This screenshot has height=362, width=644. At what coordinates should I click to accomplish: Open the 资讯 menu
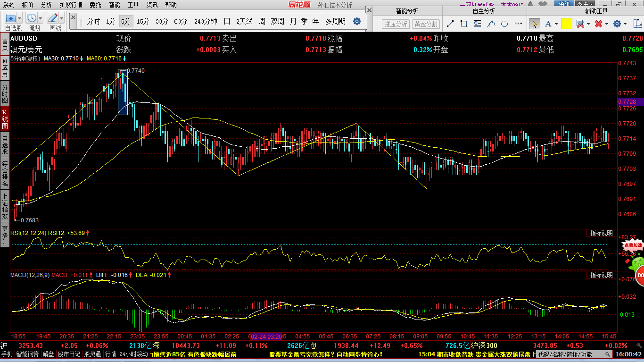coord(152,5)
